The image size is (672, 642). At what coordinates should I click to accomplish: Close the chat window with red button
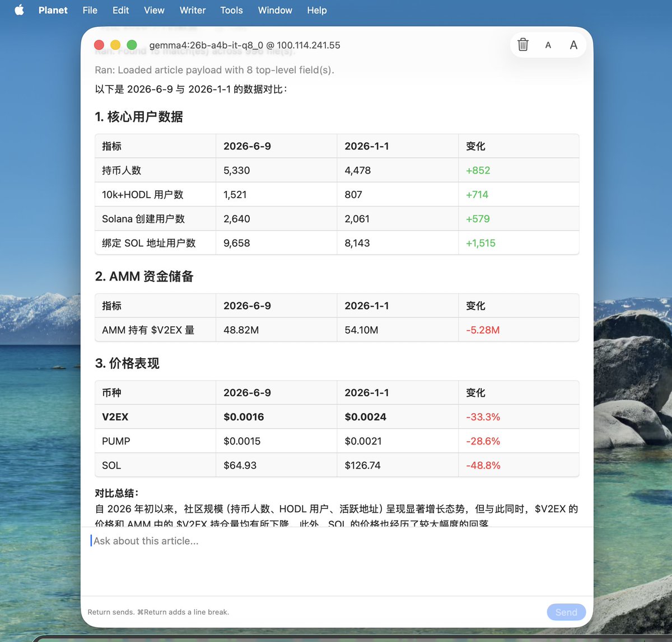[99, 45]
